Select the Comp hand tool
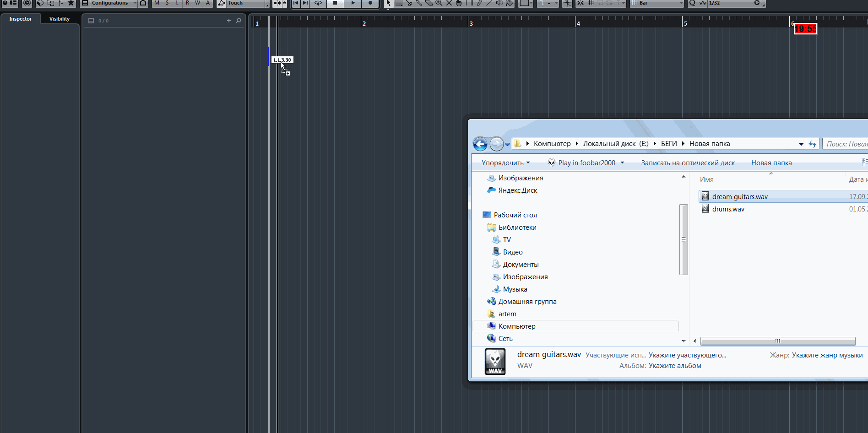Image resolution: width=868 pixels, height=433 pixels. pyautogui.click(x=459, y=3)
